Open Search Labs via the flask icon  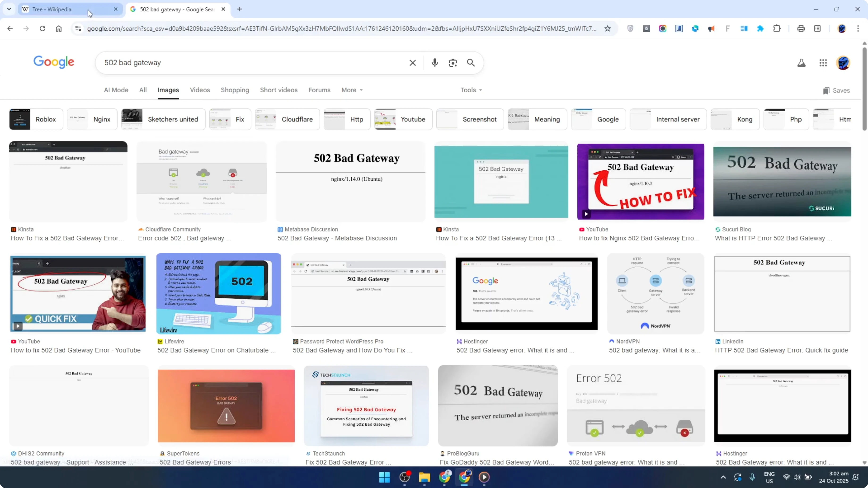[x=802, y=63]
